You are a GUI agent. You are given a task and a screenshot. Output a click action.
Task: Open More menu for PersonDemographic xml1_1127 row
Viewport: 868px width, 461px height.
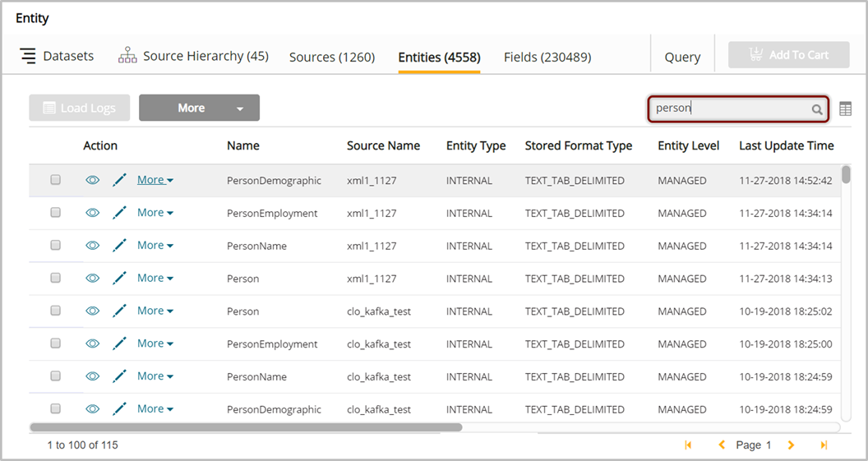tap(155, 180)
